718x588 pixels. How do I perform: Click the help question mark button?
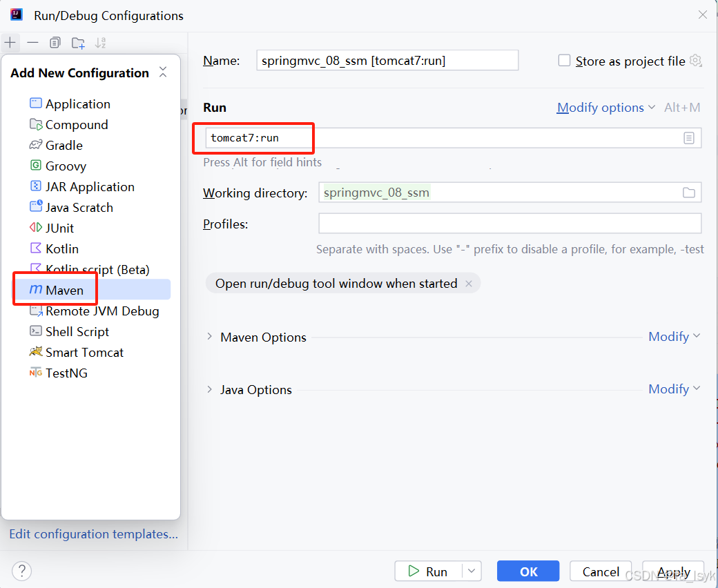21,571
